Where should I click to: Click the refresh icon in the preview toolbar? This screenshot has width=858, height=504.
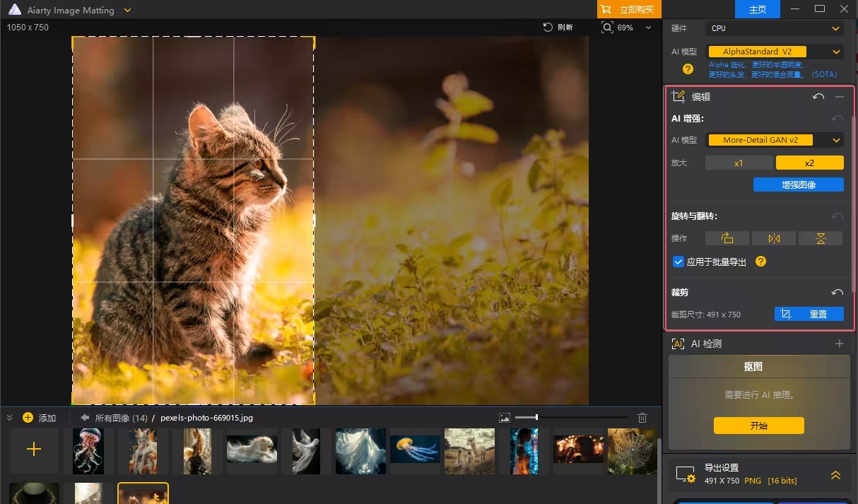548,28
